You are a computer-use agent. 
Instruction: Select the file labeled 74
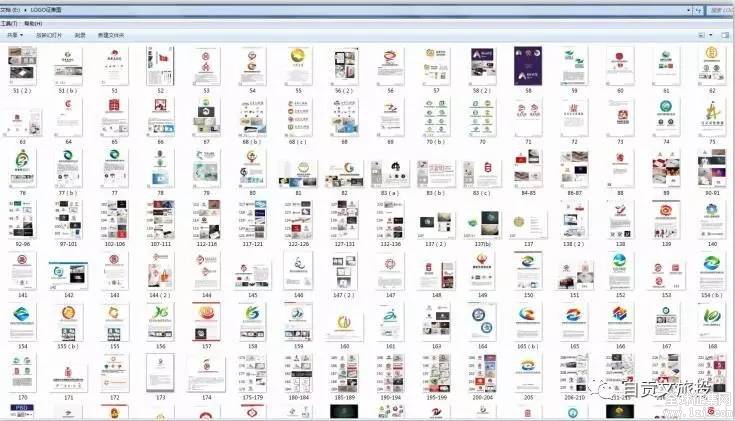(666, 117)
